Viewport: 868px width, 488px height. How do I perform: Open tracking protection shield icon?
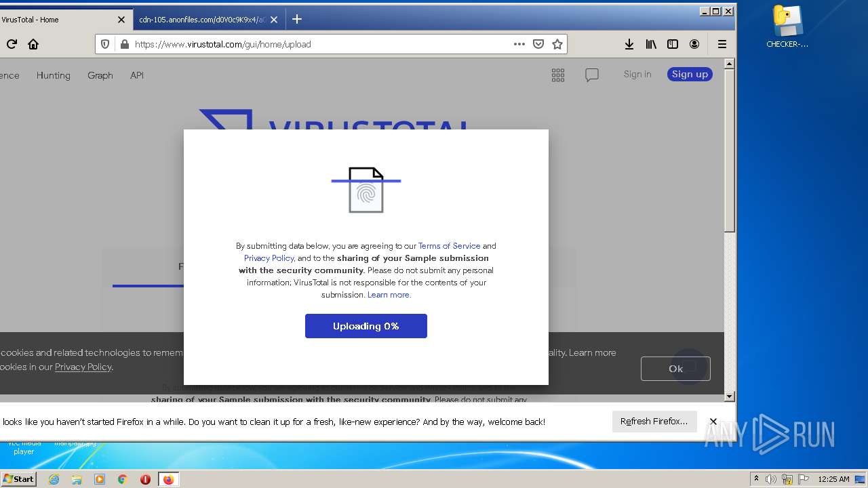click(x=105, y=44)
